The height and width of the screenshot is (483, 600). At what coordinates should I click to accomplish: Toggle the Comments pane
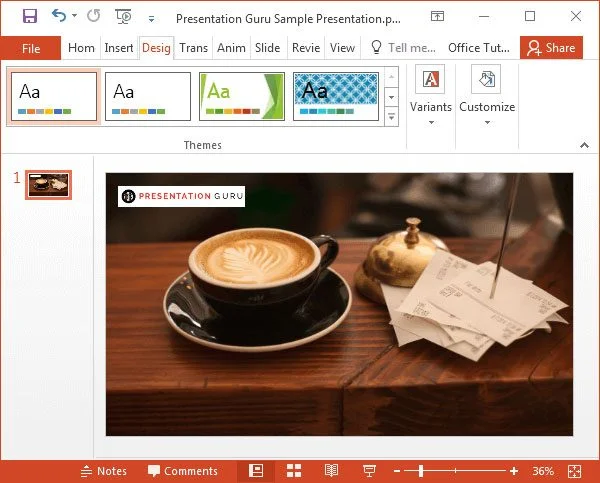click(x=182, y=471)
